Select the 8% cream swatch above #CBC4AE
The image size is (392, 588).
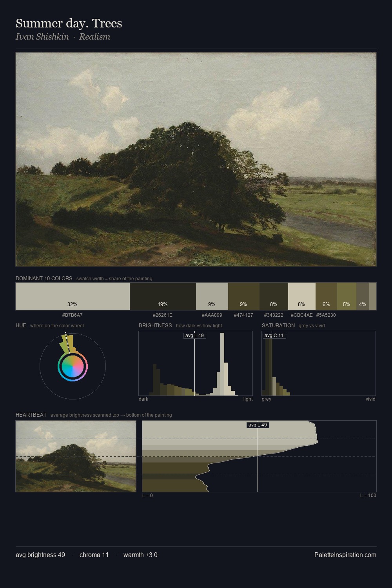(302, 296)
